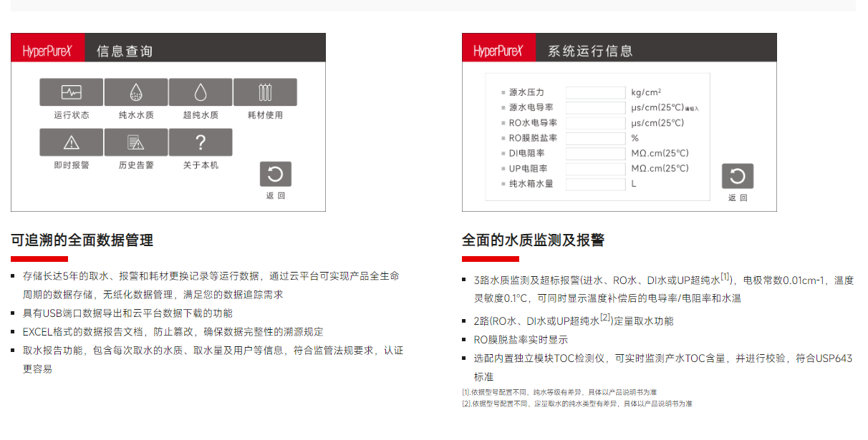The height and width of the screenshot is (440, 868).
Task: Click the 源水压力 input field
Action: point(595,92)
